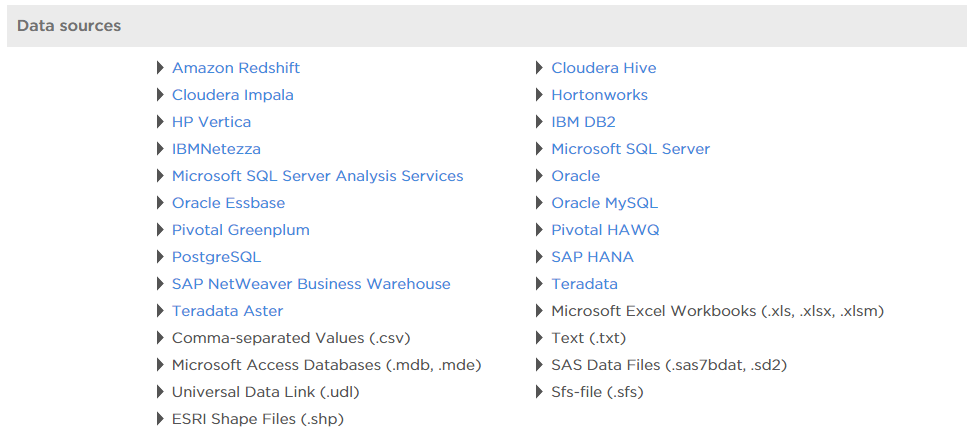
Task: Open the Oracle MySQL link
Action: point(604,203)
